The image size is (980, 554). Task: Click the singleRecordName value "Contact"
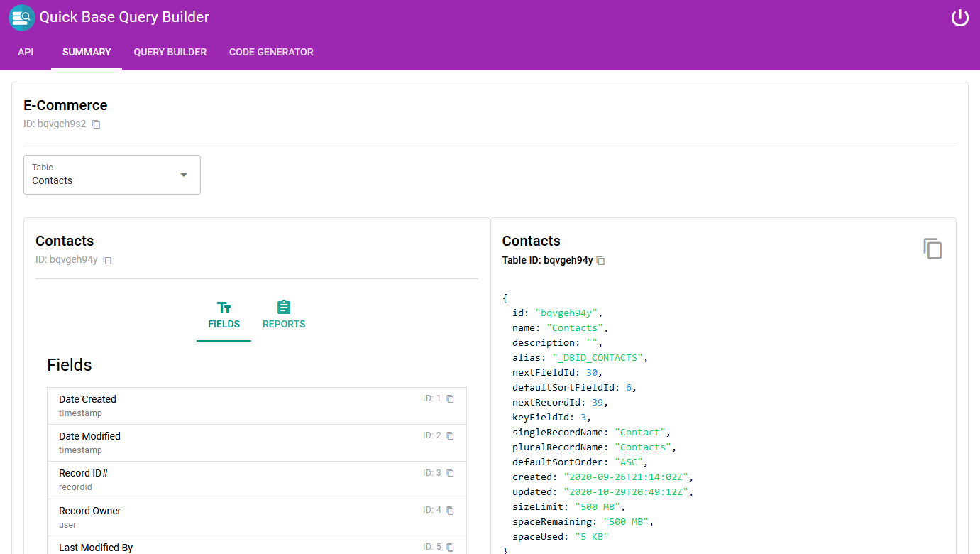(x=639, y=433)
